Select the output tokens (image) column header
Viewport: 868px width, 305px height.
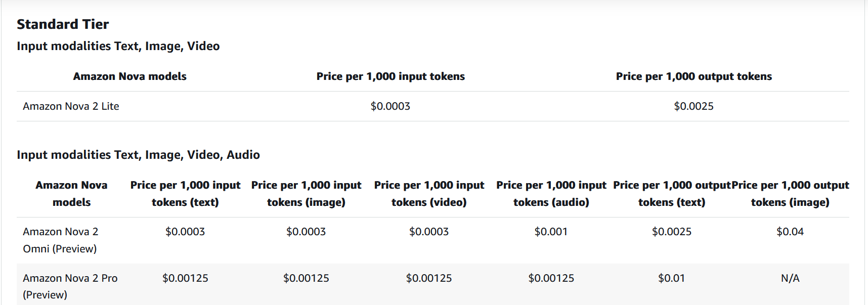790,194
